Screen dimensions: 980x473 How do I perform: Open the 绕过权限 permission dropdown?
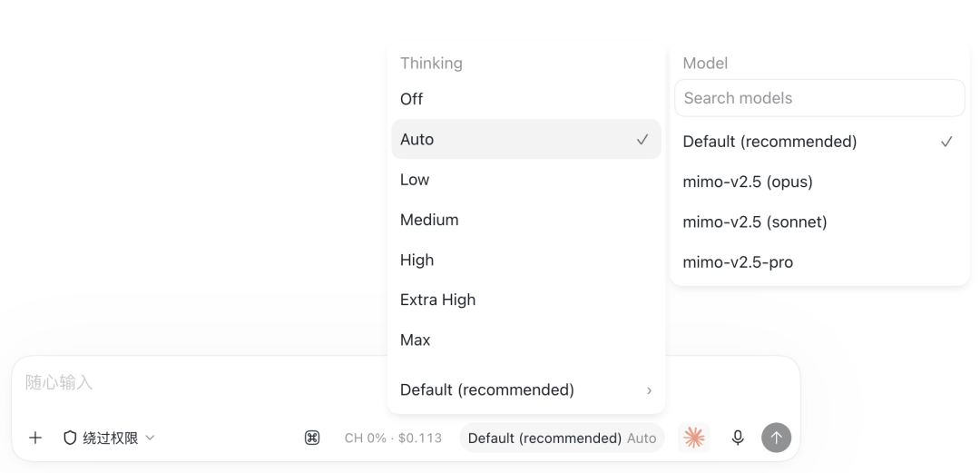click(x=109, y=438)
